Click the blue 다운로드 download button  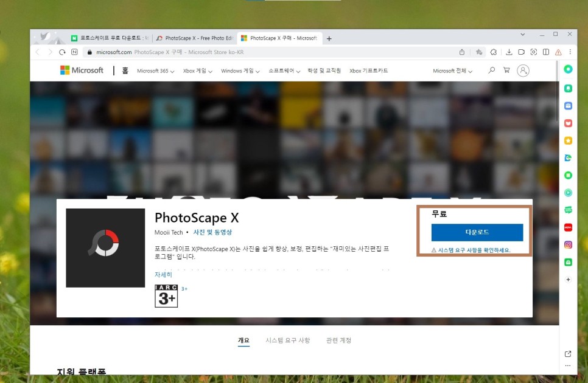[x=477, y=232]
